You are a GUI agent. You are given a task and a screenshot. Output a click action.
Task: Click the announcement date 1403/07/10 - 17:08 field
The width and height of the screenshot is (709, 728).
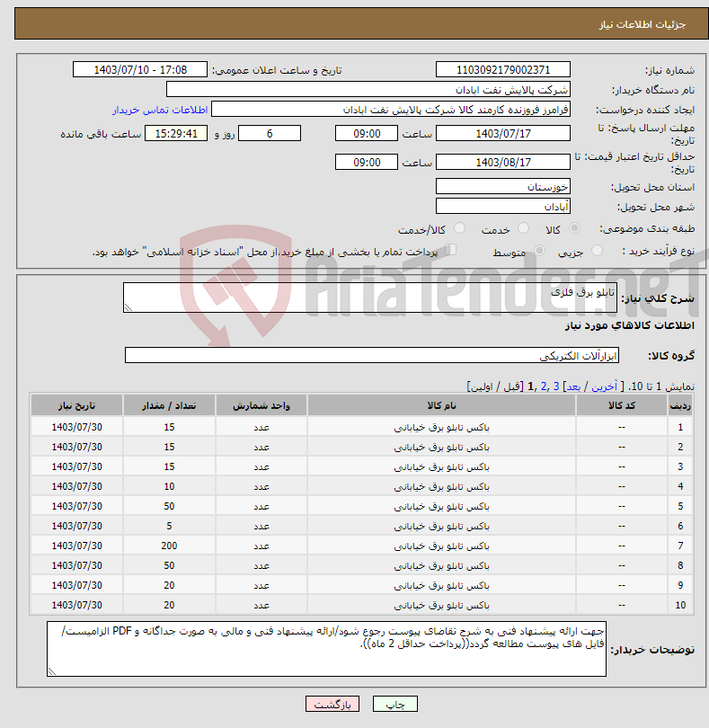click(x=140, y=69)
